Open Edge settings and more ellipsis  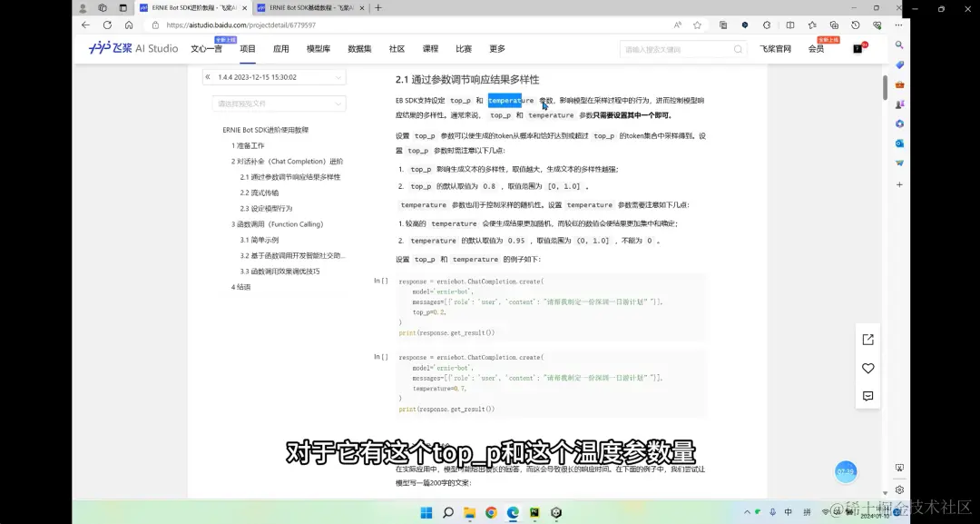pos(898,25)
